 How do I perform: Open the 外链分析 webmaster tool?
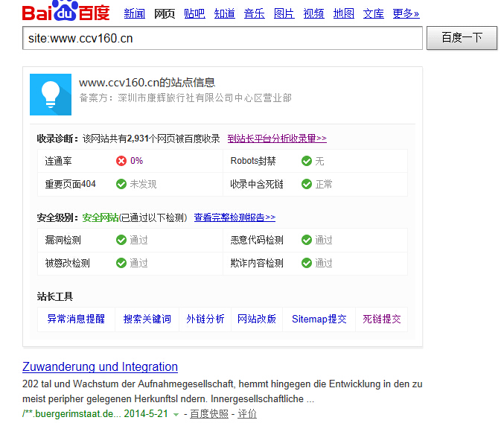(205, 319)
